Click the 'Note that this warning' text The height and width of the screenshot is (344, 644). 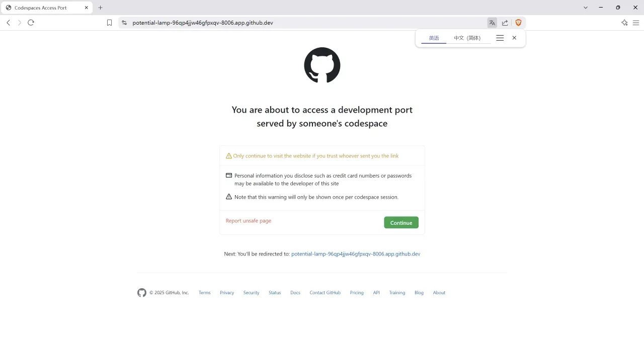click(316, 197)
